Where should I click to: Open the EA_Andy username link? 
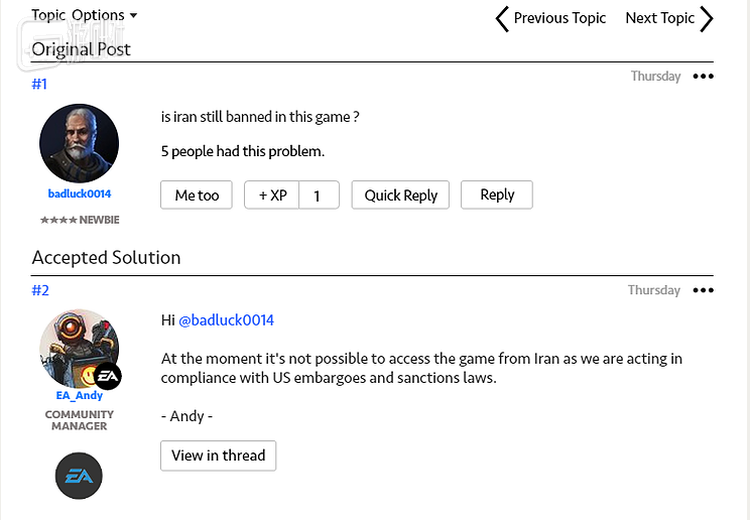point(79,396)
